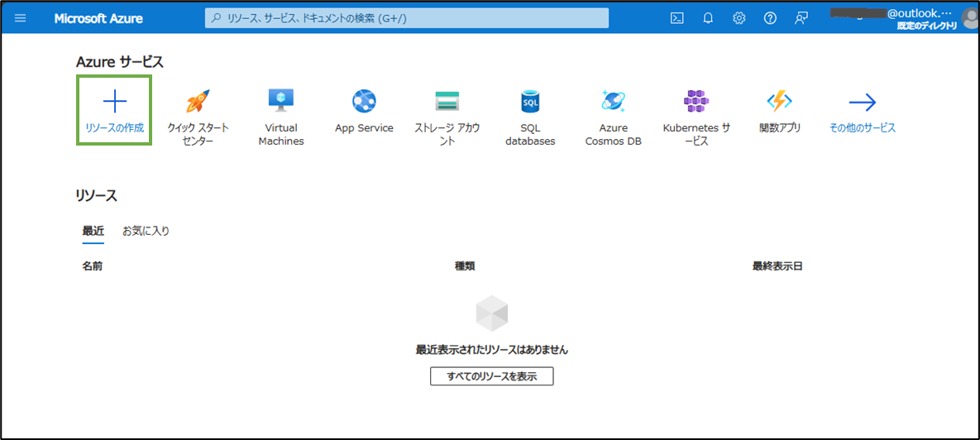The height and width of the screenshot is (440, 980).
Task: Select the 最近 tab
Action: [93, 231]
